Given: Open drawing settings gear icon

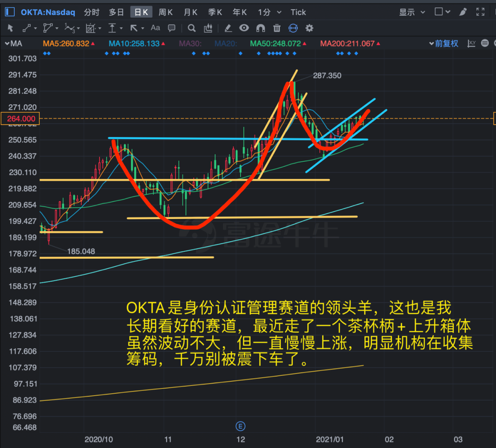Looking at the screenshot, I should [x=310, y=28].
